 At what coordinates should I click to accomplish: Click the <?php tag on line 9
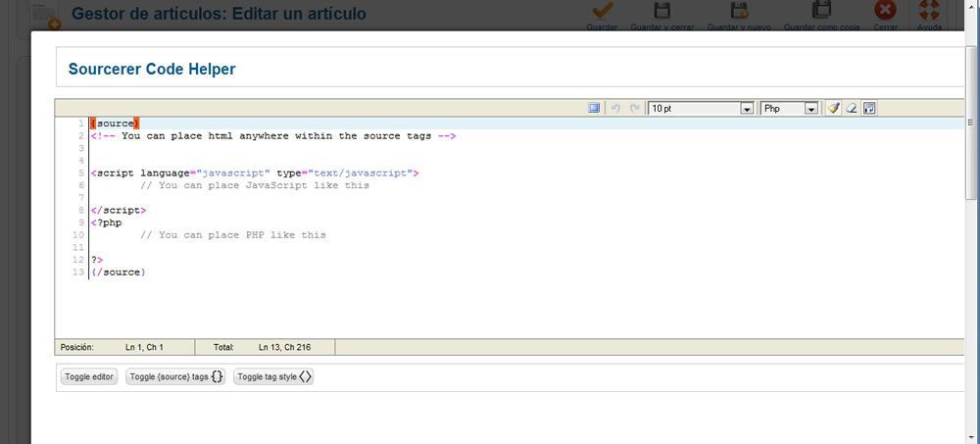click(x=106, y=222)
